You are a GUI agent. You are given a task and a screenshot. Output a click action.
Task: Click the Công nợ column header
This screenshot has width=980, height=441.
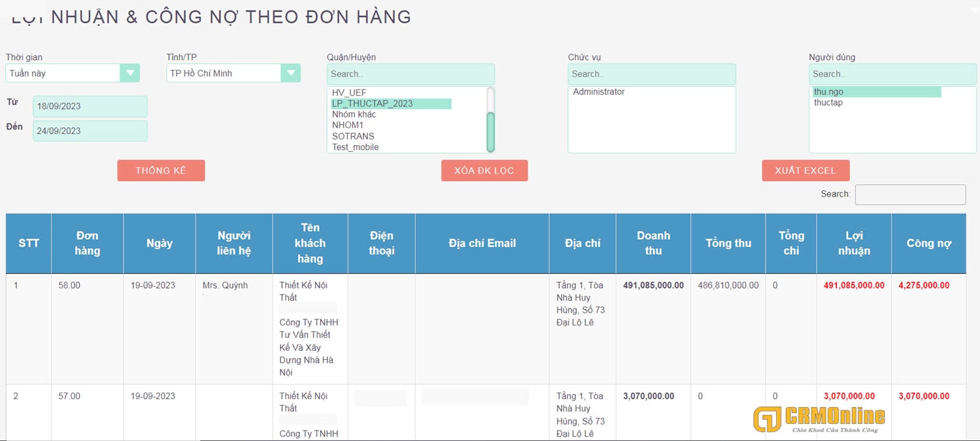pyautogui.click(x=928, y=243)
